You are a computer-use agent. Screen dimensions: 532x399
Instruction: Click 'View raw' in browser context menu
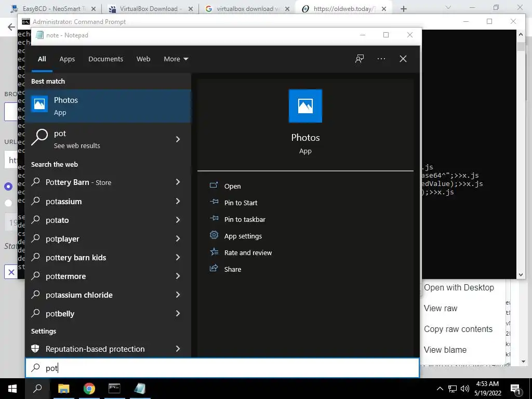point(441,308)
